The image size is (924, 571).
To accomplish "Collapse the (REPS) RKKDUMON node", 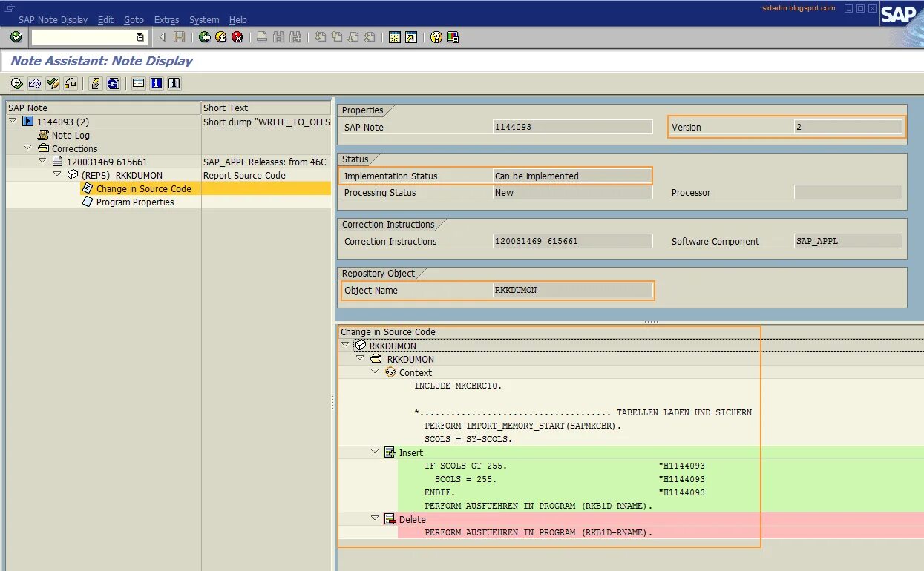I will click(57, 174).
